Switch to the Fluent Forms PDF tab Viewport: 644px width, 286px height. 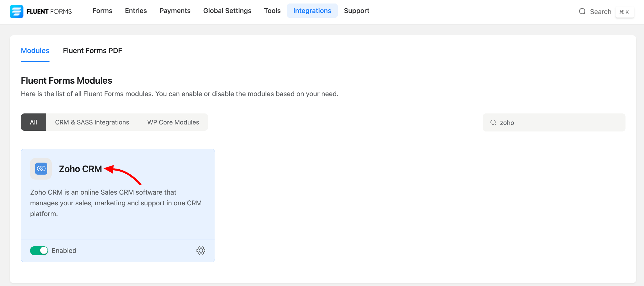[92, 51]
